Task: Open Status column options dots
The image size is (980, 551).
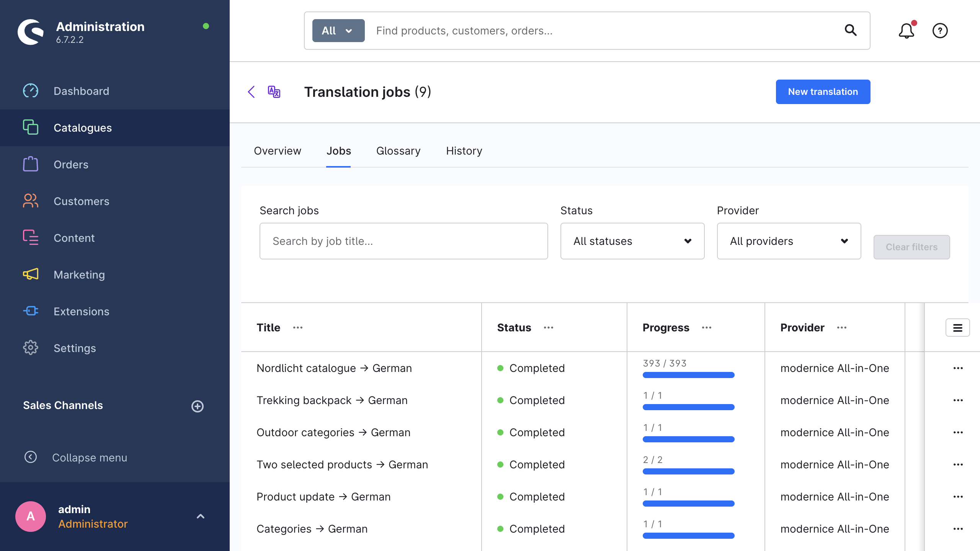Action: click(x=549, y=328)
